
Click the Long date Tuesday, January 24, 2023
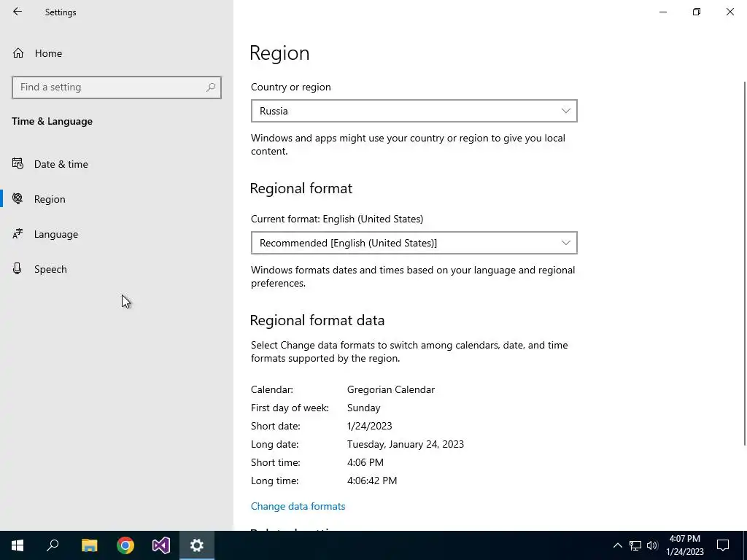tap(406, 444)
